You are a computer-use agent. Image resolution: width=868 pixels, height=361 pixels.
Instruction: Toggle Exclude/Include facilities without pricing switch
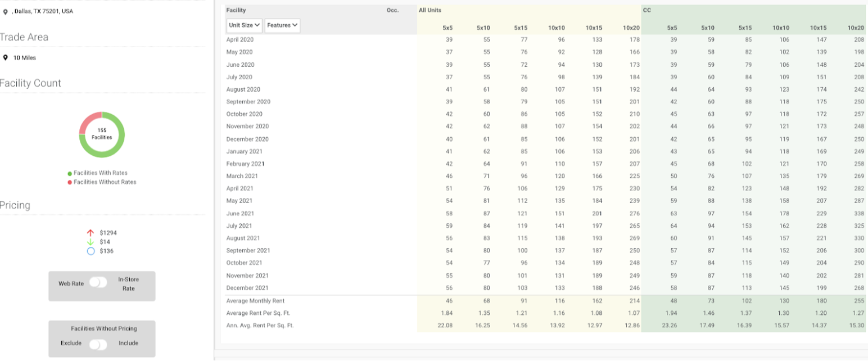98,344
